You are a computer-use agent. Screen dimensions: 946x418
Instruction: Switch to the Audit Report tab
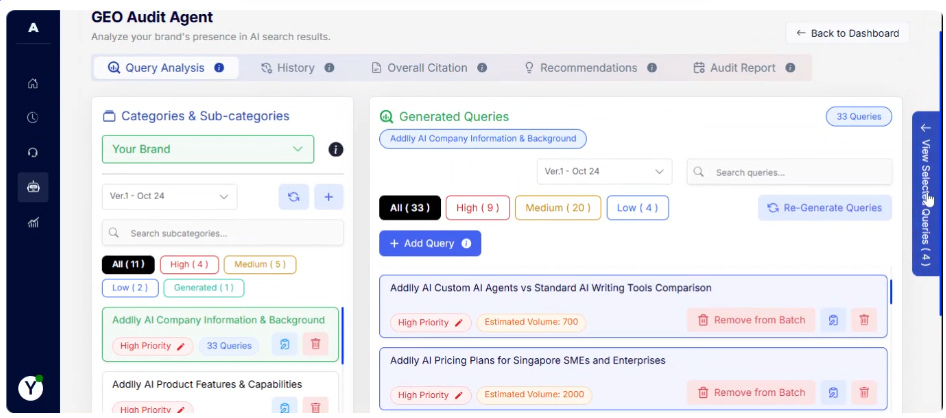[x=744, y=68]
